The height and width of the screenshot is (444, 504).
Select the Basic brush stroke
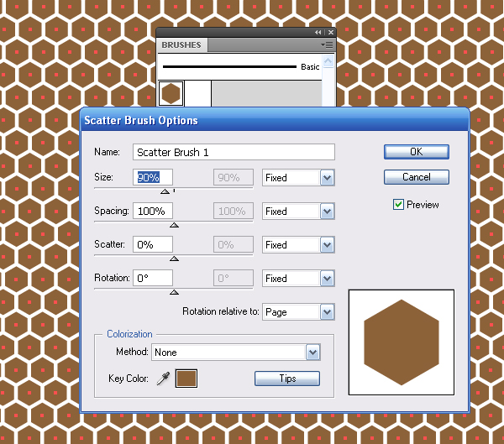click(239, 67)
